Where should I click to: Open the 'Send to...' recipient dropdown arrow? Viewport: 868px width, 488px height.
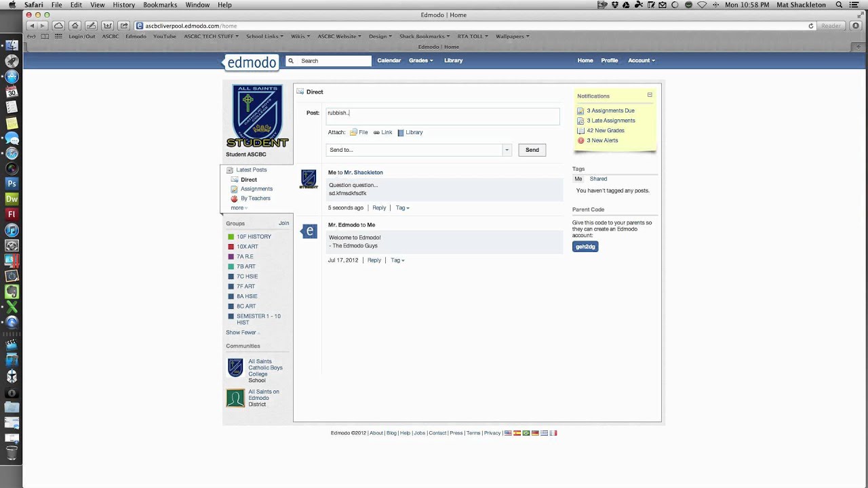[x=506, y=150]
